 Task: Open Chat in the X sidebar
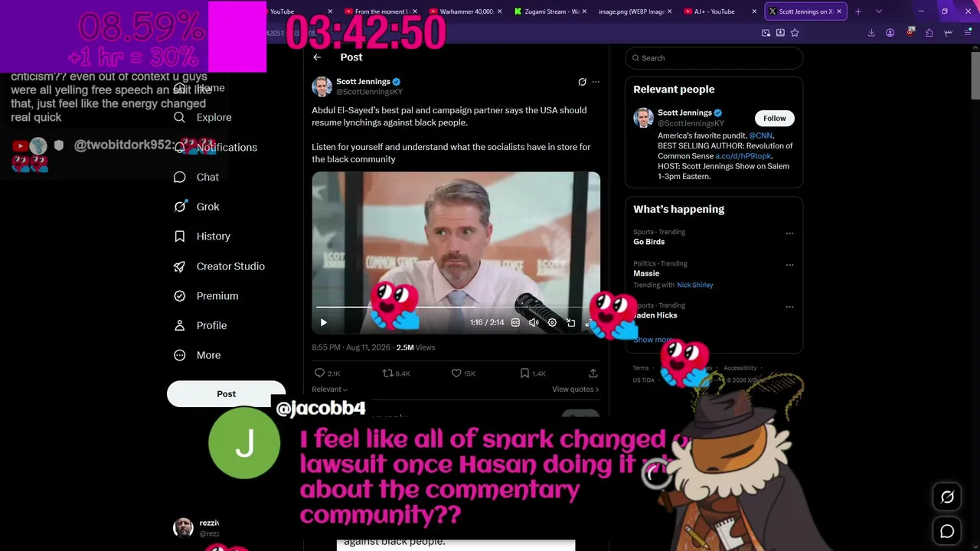coord(197,177)
